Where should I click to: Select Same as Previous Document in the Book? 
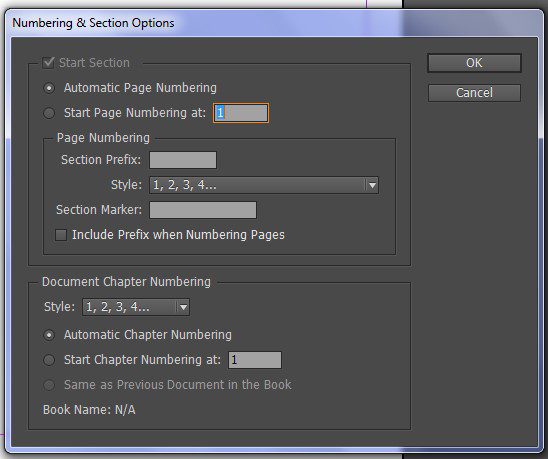49,385
